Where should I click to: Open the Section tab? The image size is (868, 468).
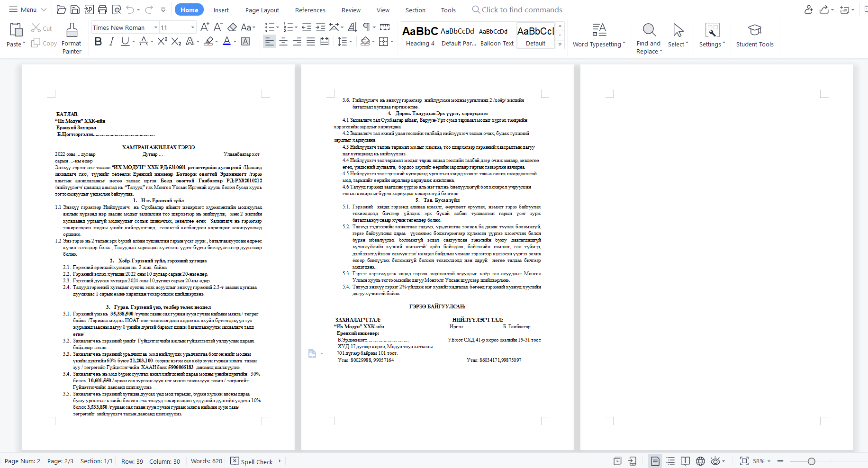(415, 10)
